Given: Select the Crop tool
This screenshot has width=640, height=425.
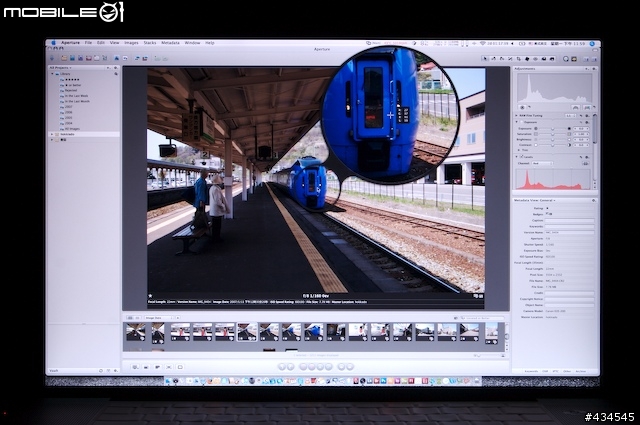Looking at the screenshot, I should coord(518,59).
